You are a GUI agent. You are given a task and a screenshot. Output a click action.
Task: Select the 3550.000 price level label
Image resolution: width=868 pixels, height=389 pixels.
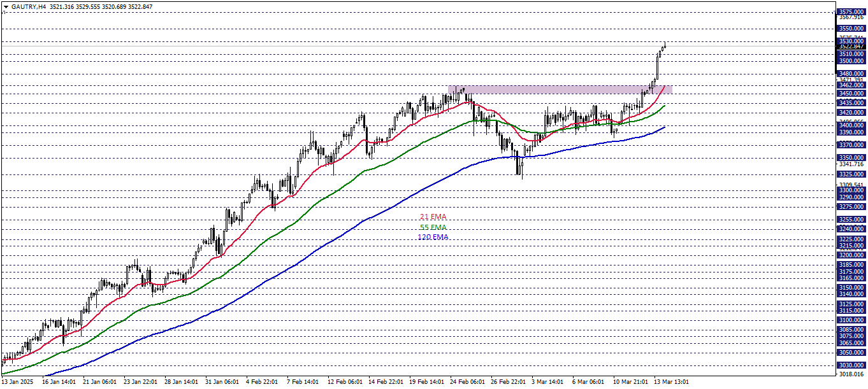click(x=851, y=29)
